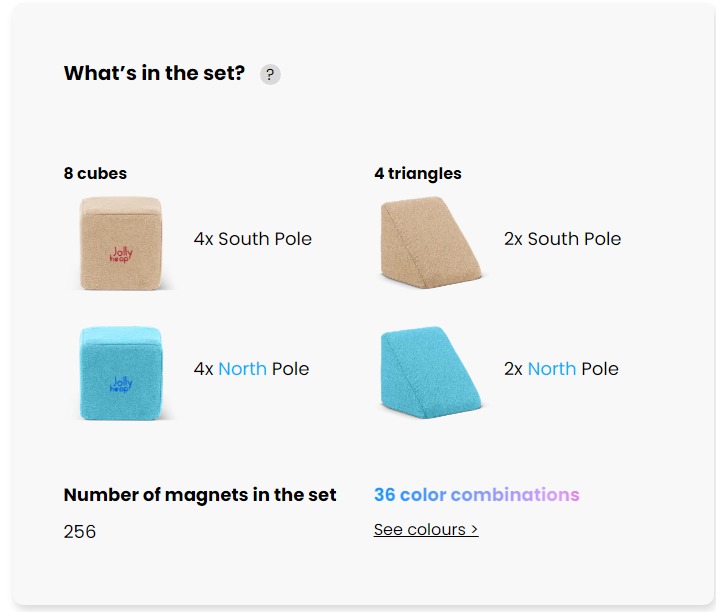The image size is (716, 612).
Task: Click the blue cube image
Action: (121, 372)
